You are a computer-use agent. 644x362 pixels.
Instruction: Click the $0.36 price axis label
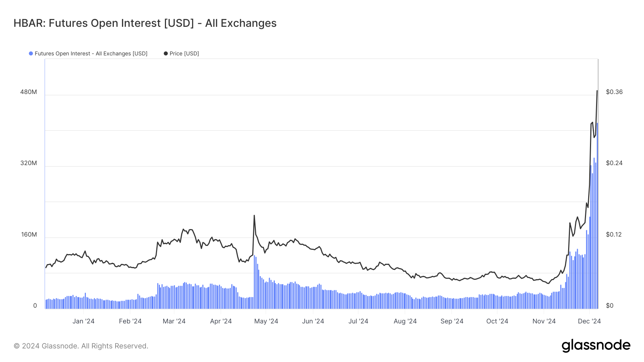point(614,92)
